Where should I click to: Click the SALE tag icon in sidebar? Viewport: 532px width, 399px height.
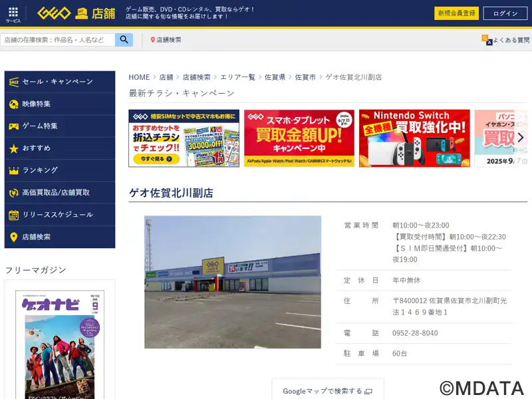tap(13, 82)
